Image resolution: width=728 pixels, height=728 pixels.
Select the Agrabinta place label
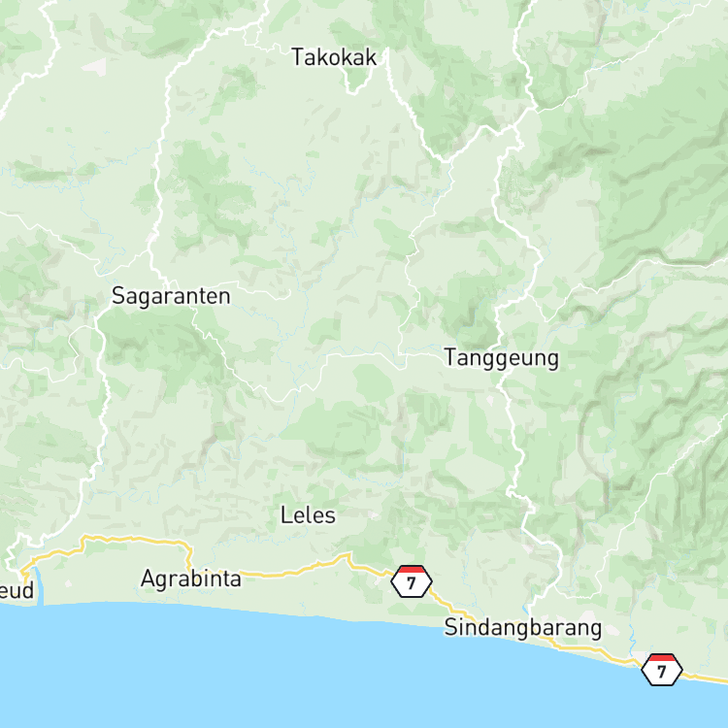[x=191, y=579]
